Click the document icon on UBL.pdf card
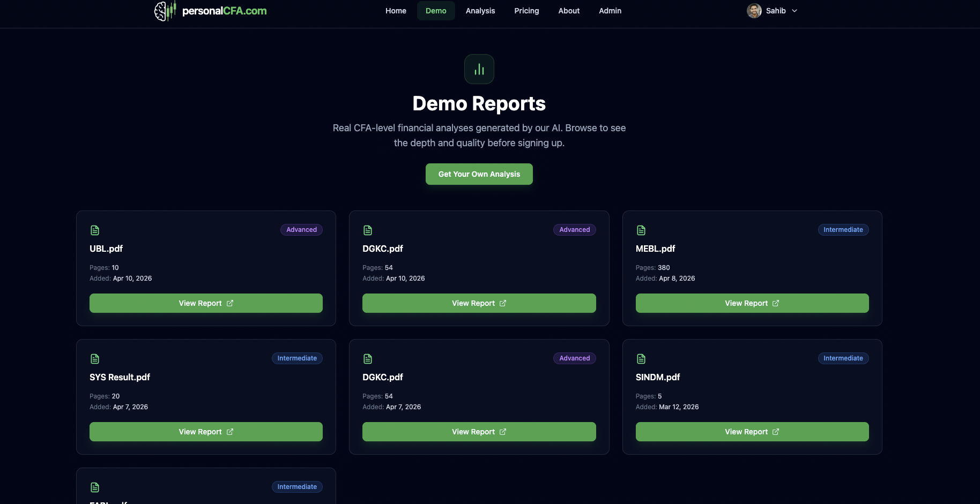980x504 pixels. [x=95, y=230]
